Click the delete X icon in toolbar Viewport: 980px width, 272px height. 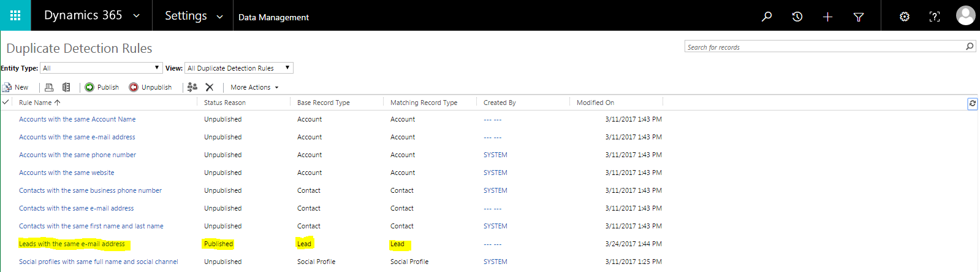point(210,87)
